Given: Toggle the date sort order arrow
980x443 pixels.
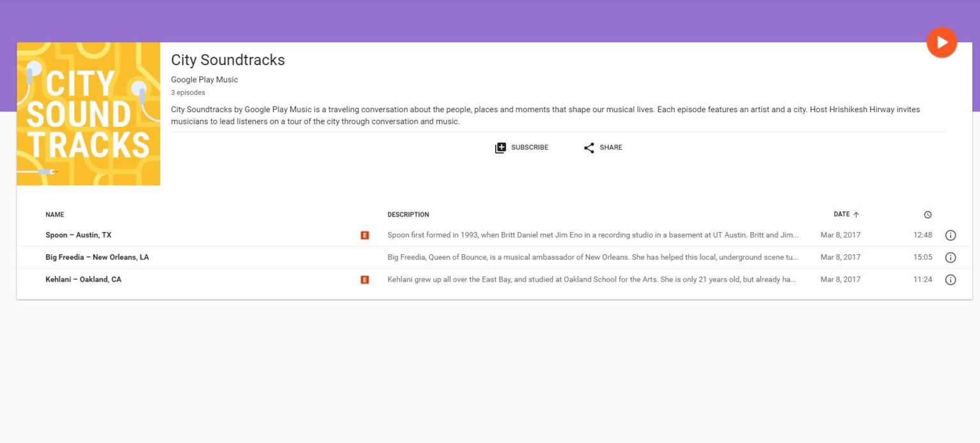Looking at the screenshot, I should click(855, 214).
